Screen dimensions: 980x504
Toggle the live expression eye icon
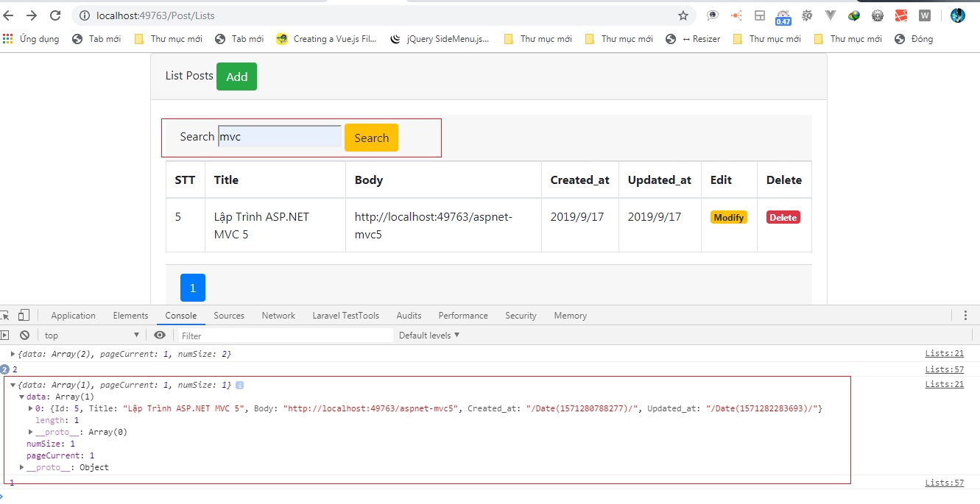(160, 335)
